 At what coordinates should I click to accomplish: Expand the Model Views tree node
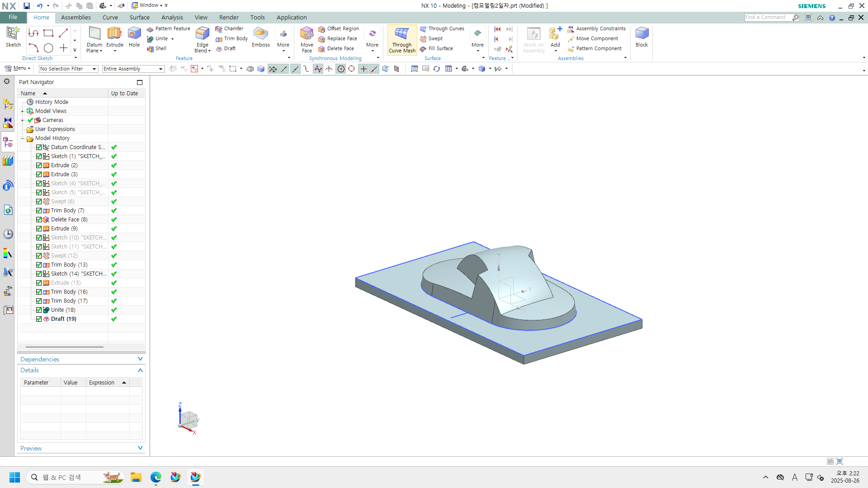[x=22, y=111]
